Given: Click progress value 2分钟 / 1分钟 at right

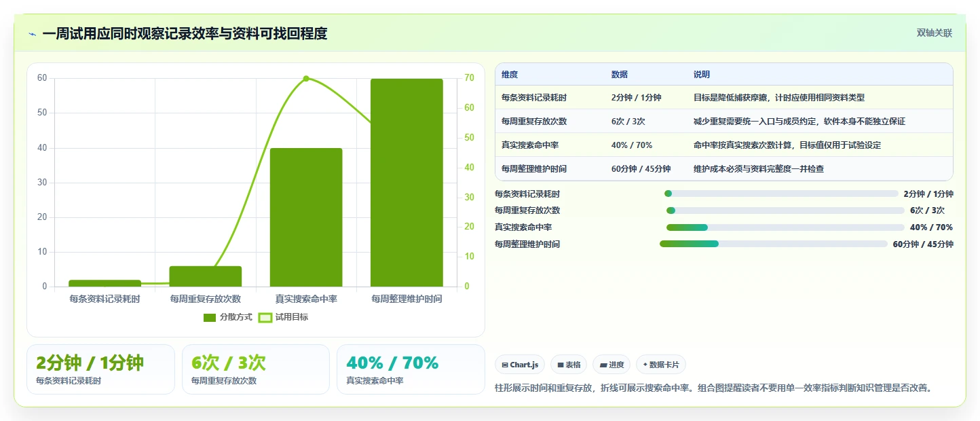Looking at the screenshot, I should click(x=928, y=194).
